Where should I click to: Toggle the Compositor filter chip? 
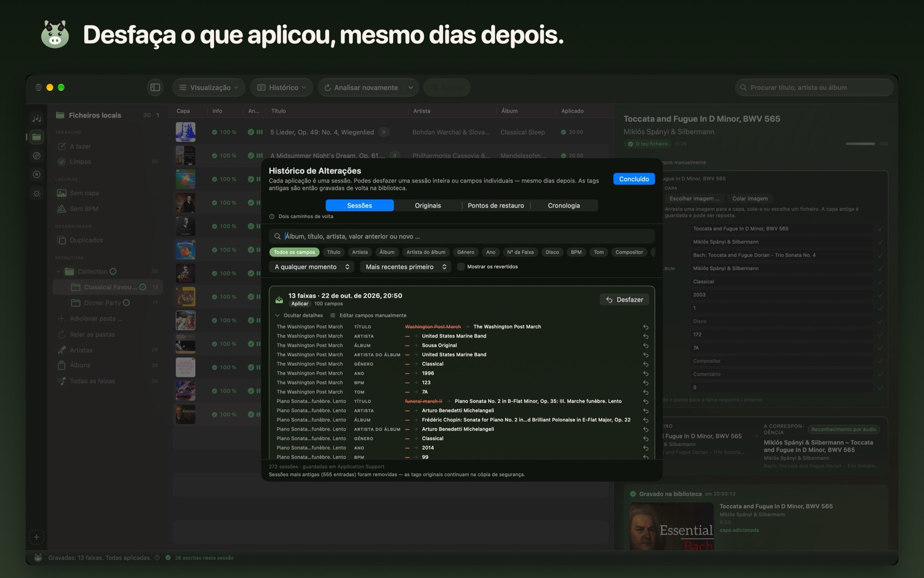tap(629, 252)
